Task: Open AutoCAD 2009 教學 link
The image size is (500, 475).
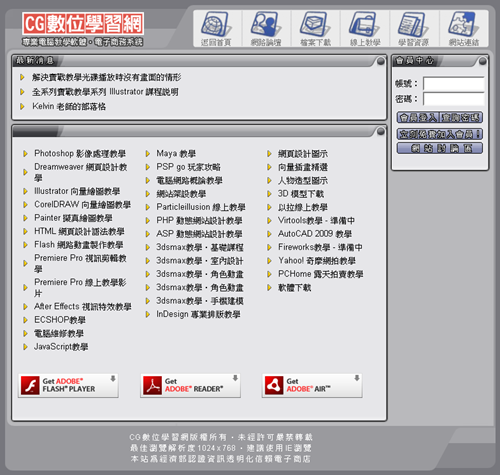Action: pyautogui.click(x=315, y=234)
